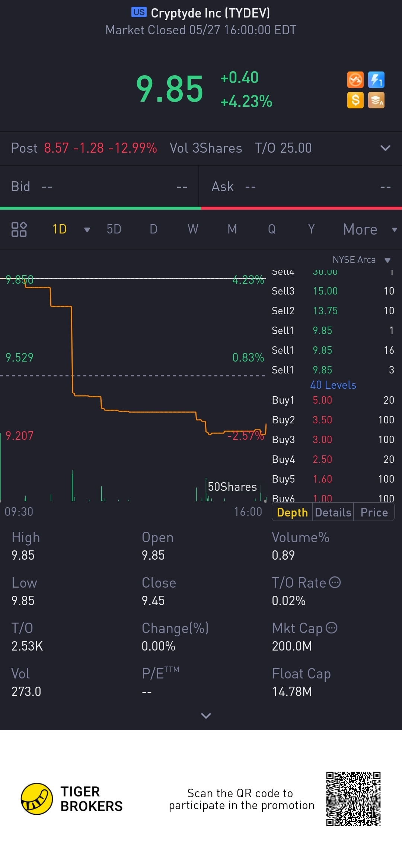Expand more stock statistics chevron
Viewport: 402px width, 868px height.
click(x=206, y=716)
